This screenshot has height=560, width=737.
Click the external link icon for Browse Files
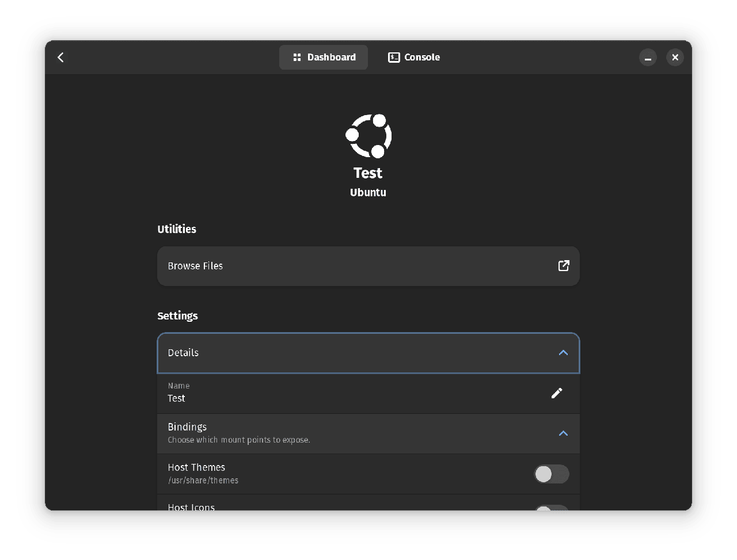point(564,266)
